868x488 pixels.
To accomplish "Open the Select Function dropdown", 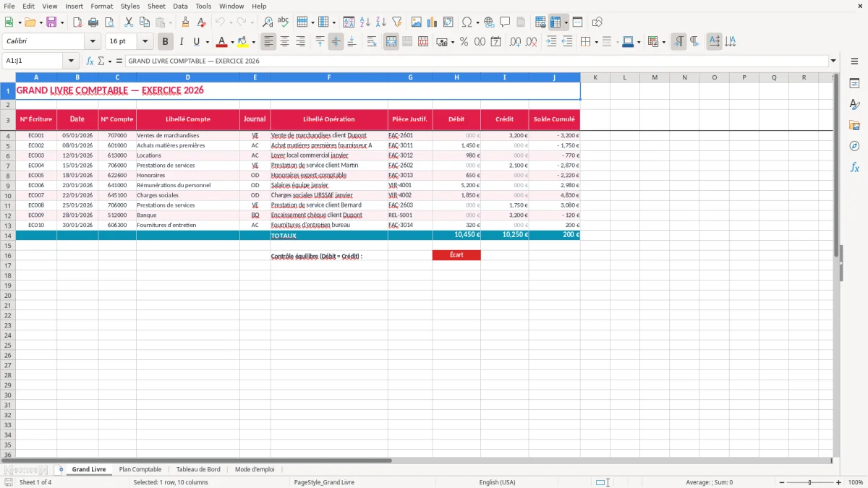I will tap(109, 61).
